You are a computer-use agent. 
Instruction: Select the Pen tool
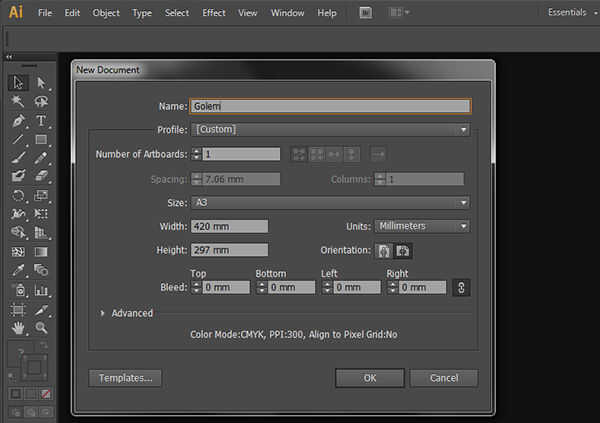click(x=18, y=121)
